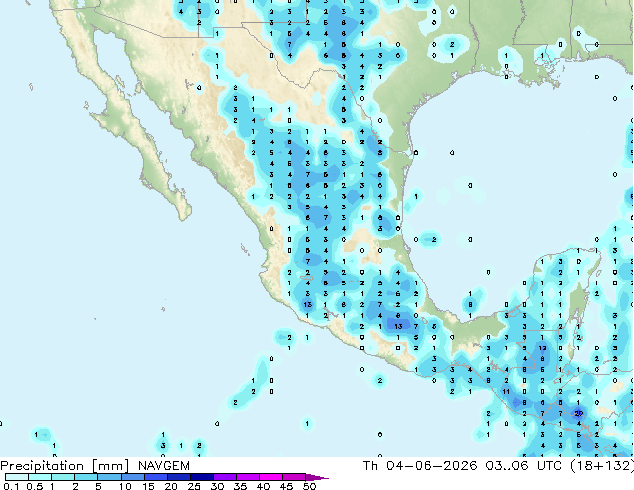Click the 0.5–1 mm legend color swatch
This screenshot has width=634, height=490.
click(x=40, y=477)
